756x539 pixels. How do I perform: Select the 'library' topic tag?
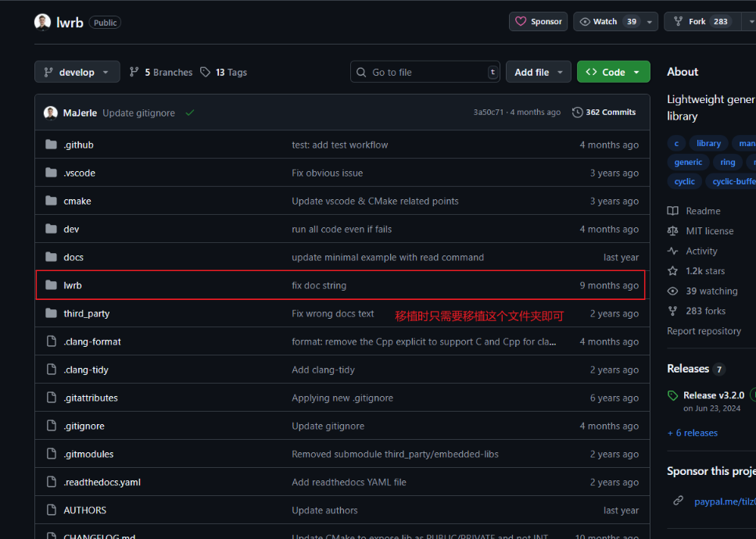(708, 144)
